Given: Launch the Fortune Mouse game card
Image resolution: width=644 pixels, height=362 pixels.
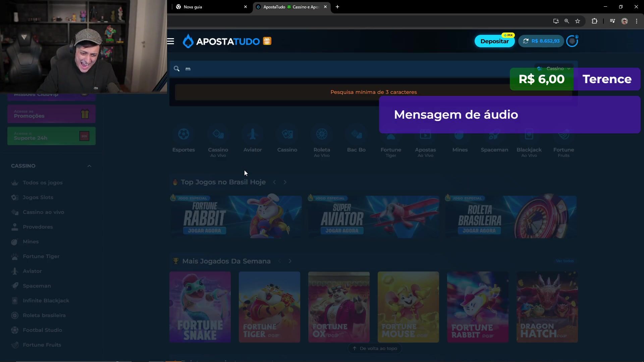Looking at the screenshot, I should pos(408,307).
